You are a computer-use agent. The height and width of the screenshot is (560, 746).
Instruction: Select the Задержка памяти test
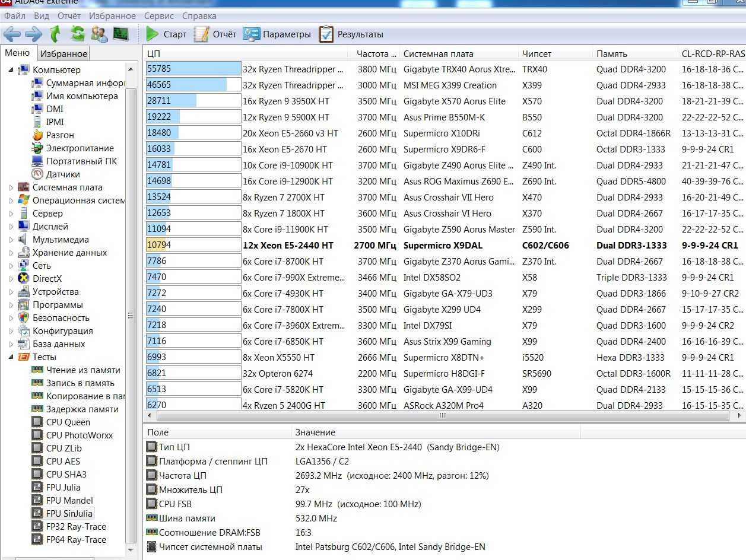pos(82,409)
